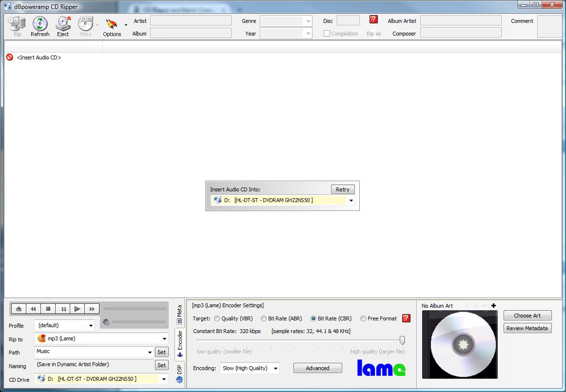Open the Options toolbar icon
The width and height of the screenshot is (566, 392).
point(112,26)
